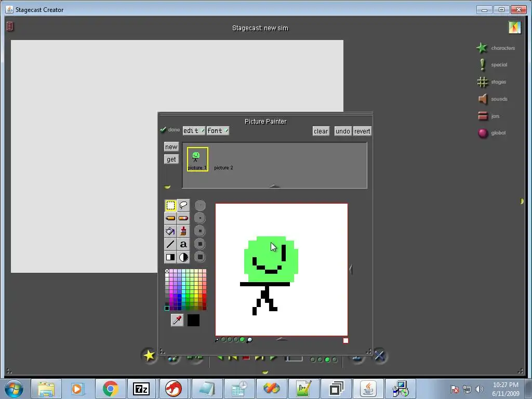Click the Stagecast logo icon at top-right
This screenshot has width=532, height=399.
point(514,27)
